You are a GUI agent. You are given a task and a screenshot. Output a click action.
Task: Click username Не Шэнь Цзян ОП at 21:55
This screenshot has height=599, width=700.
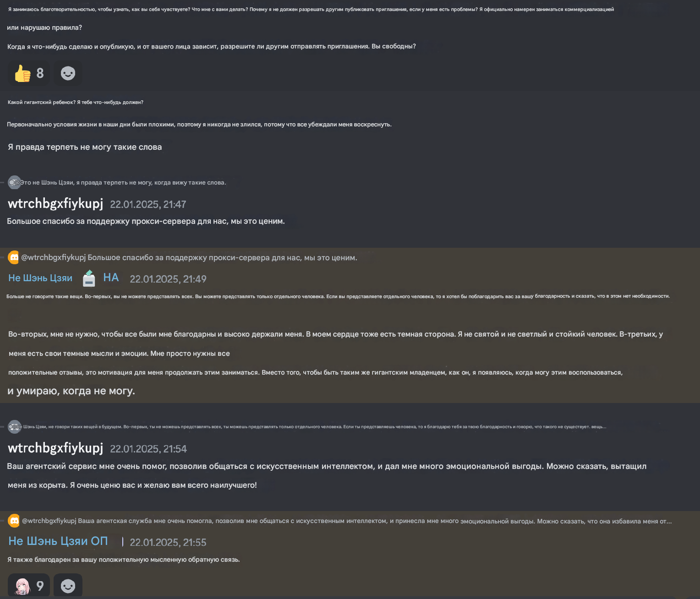(58, 541)
